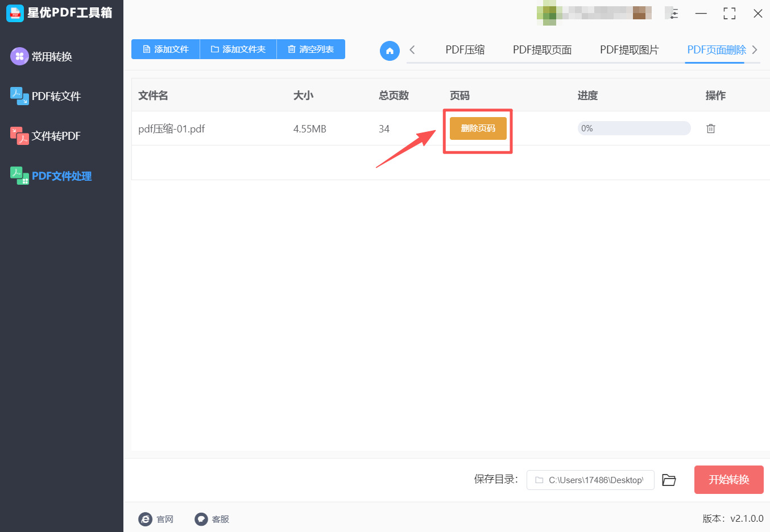Click the 星优PDF工具箱 app logo
The height and width of the screenshot is (532, 770).
[x=15, y=13]
